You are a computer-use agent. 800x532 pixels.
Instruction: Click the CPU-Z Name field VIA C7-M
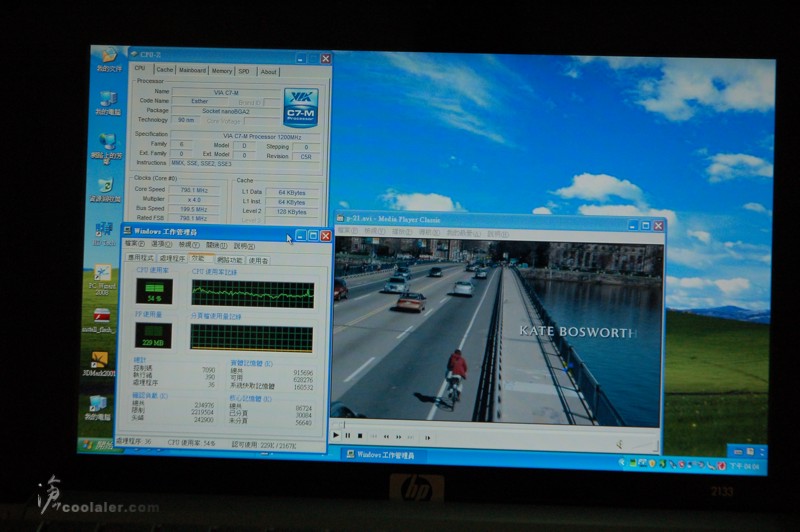(x=226, y=92)
